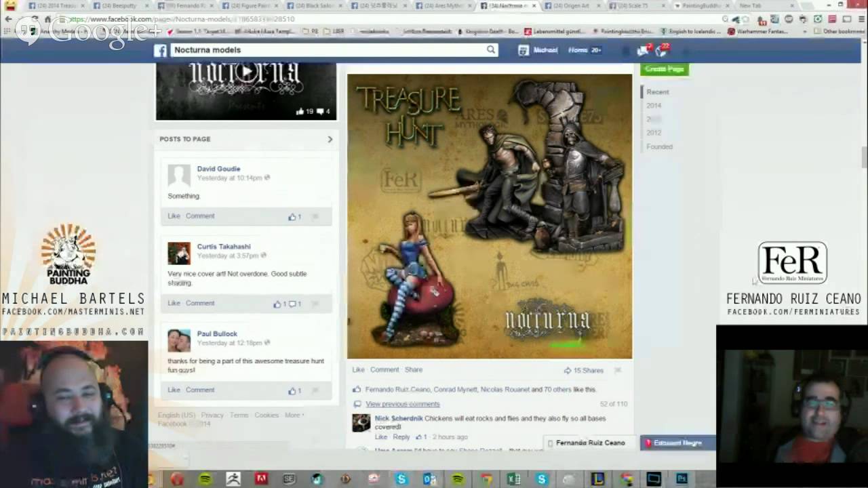868x488 pixels.
Task: Reply to Nick Scherdnik's comment
Action: coord(401,437)
